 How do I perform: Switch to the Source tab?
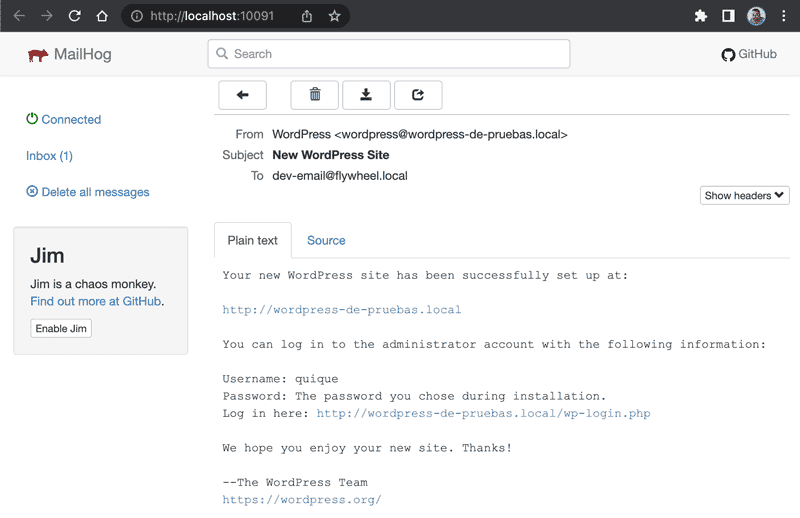click(x=326, y=240)
